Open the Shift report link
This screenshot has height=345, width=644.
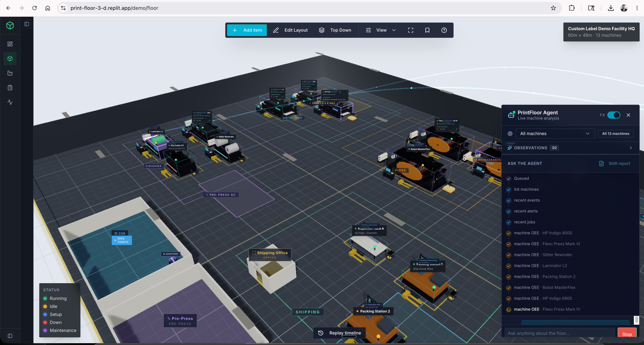click(615, 163)
